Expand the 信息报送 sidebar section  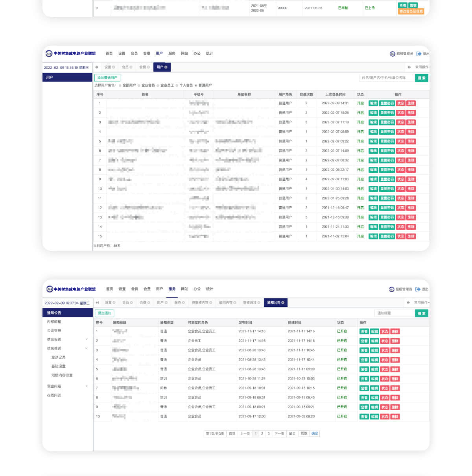87,339
